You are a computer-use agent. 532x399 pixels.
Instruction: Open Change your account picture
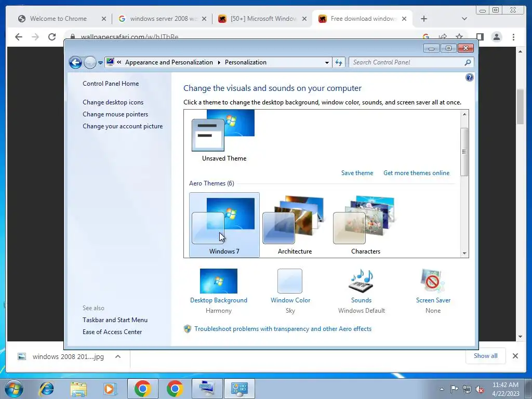(123, 126)
